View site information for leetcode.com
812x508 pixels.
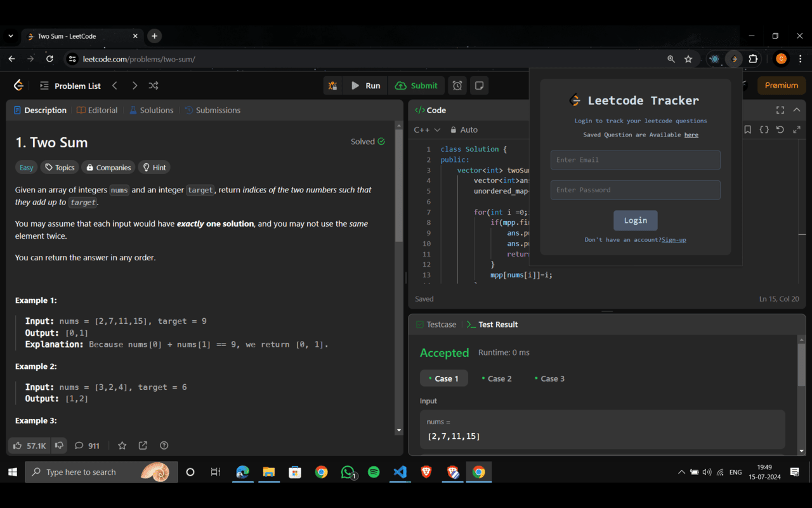tap(72, 59)
